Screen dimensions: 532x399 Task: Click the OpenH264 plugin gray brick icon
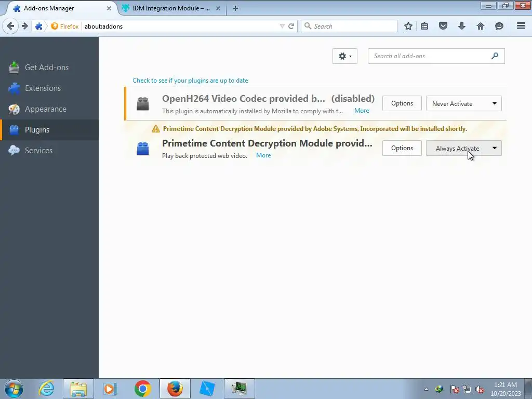pos(143,104)
